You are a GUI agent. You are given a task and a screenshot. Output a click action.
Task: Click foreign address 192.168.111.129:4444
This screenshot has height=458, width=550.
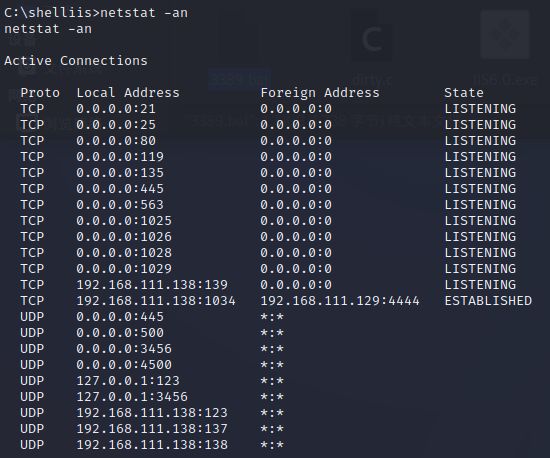point(340,301)
